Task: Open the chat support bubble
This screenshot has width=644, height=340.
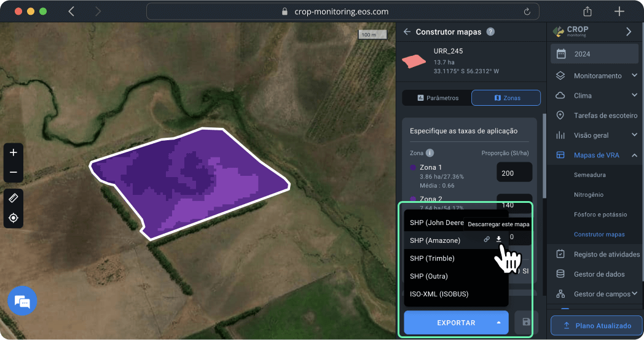Action: coord(22,302)
